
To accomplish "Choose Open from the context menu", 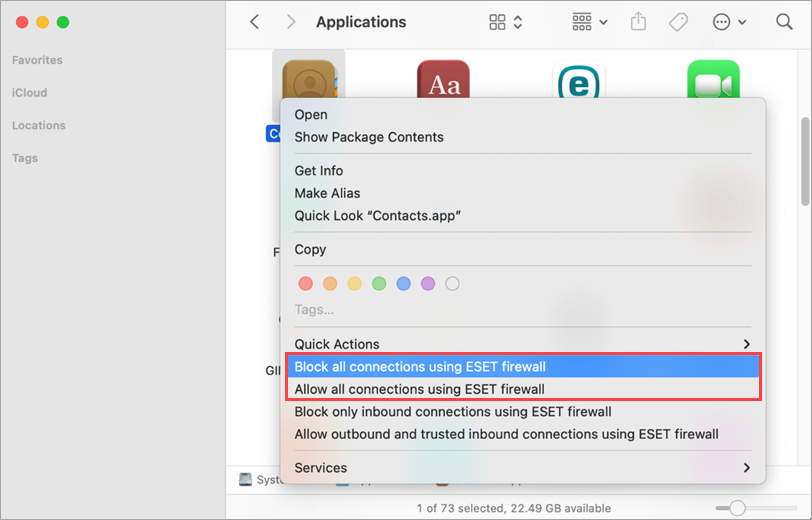I will [x=523, y=114].
